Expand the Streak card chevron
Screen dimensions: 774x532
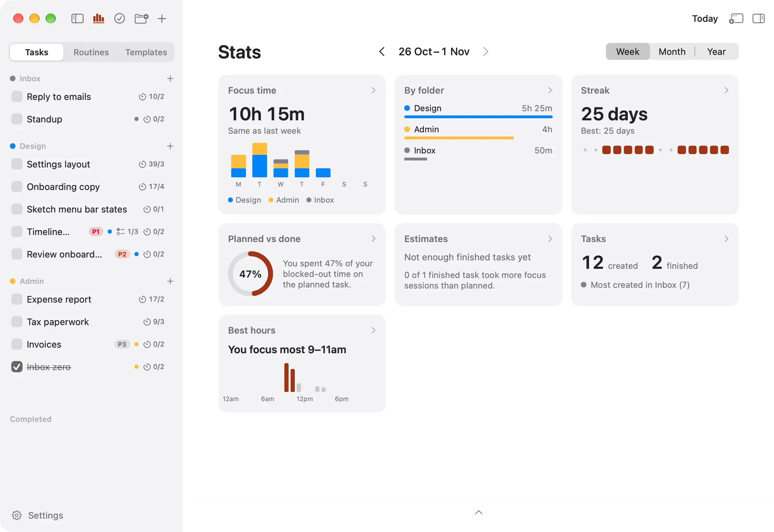tap(727, 90)
